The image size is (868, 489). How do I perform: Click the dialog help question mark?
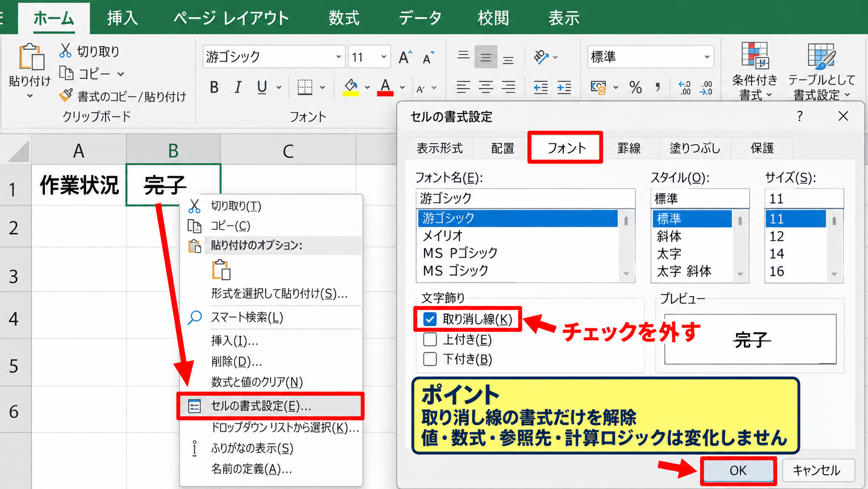[x=799, y=116]
